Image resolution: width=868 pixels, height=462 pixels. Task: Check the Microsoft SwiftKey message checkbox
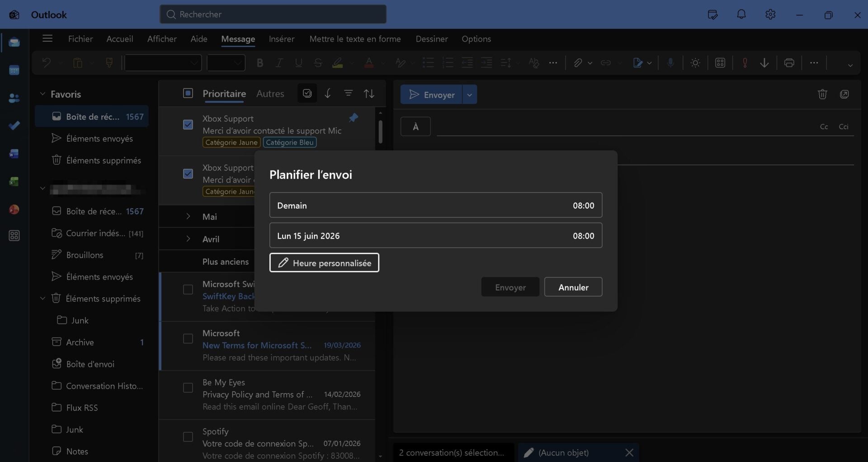point(188,290)
